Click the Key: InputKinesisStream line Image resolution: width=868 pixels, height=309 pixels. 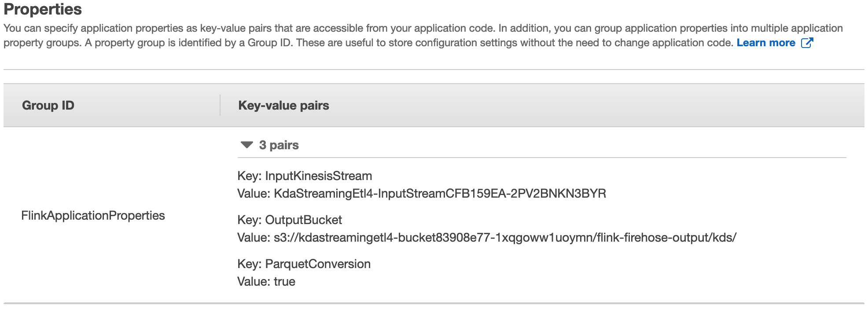pos(305,176)
